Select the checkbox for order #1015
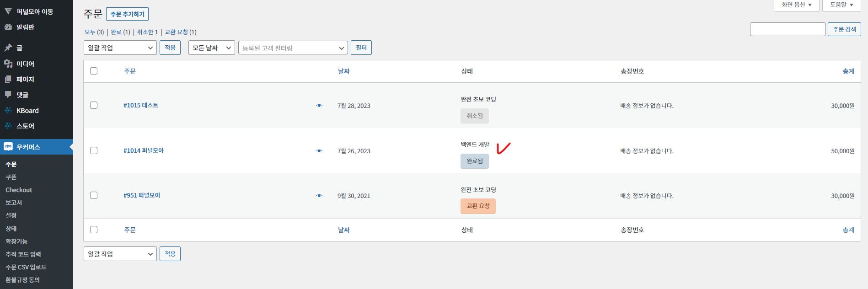 94,105
